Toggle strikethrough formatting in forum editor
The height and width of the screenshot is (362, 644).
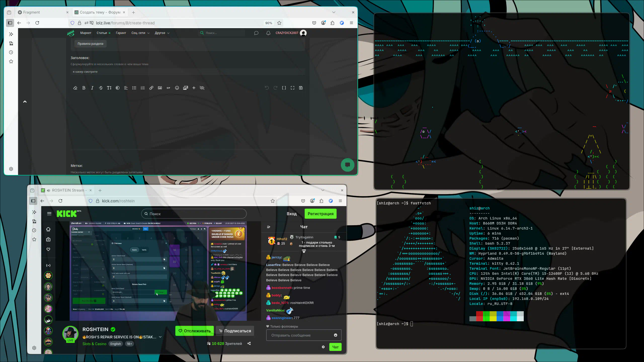[x=101, y=88]
